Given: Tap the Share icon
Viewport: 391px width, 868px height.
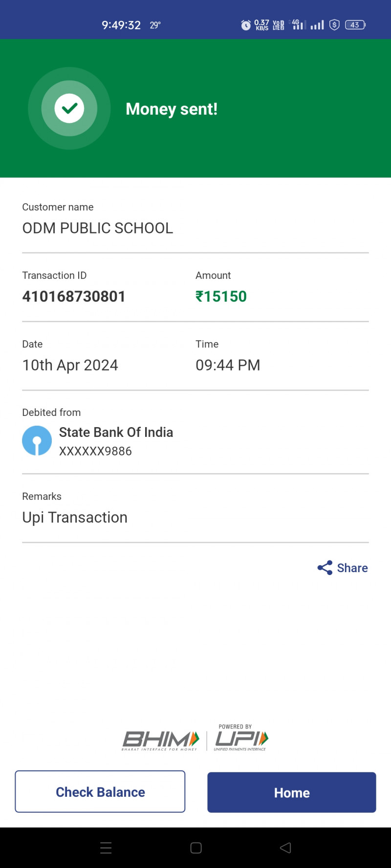Looking at the screenshot, I should click(x=325, y=568).
